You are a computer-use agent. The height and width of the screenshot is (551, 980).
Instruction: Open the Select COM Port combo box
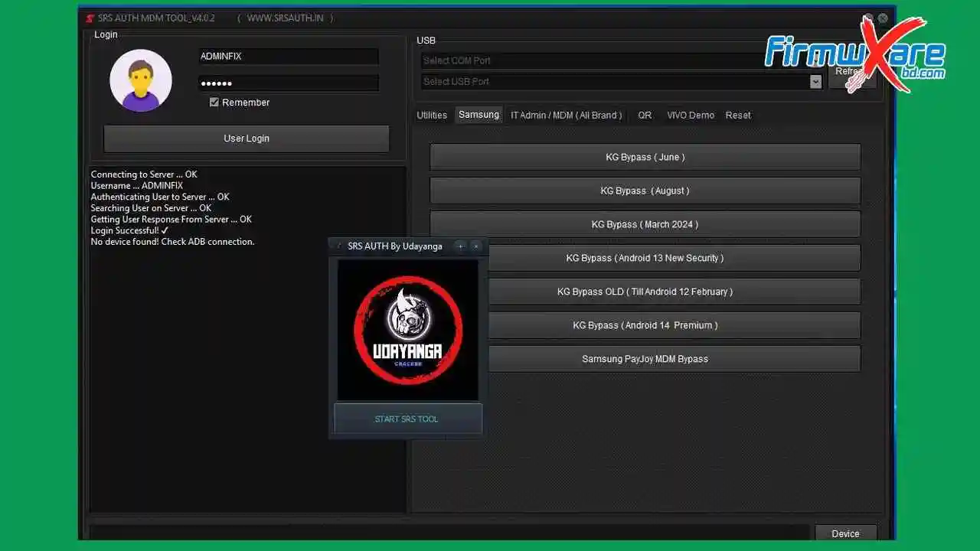621,60
